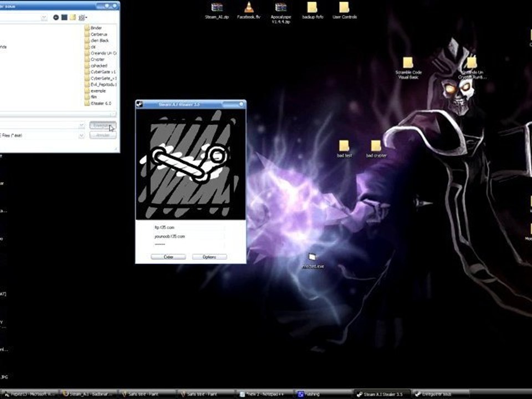This screenshot has width=532, height=399.
Task: Switch to Enregistrer sous taskbar item
Action: 441,394
